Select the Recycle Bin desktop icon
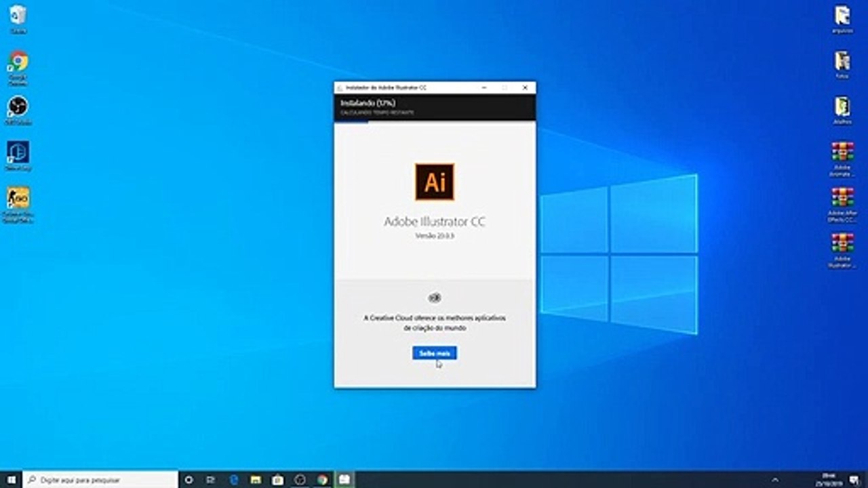Viewport: 868px width, 488px height. coord(18,19)
